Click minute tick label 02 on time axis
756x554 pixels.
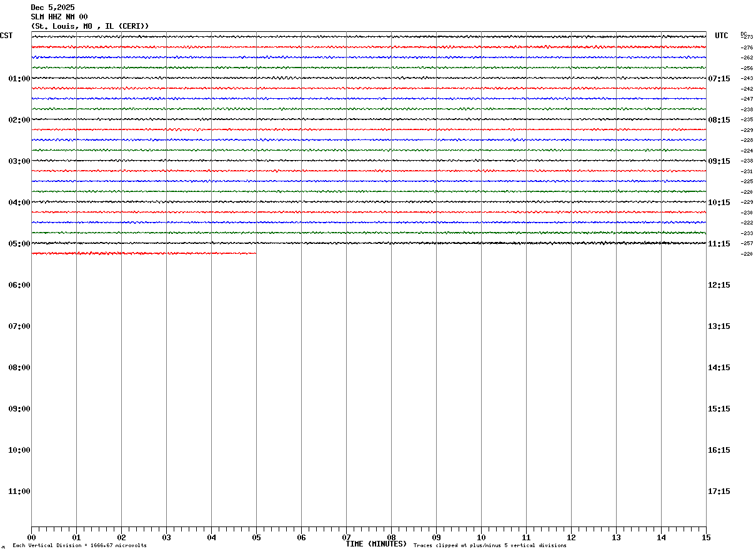[x=121, y=538]
